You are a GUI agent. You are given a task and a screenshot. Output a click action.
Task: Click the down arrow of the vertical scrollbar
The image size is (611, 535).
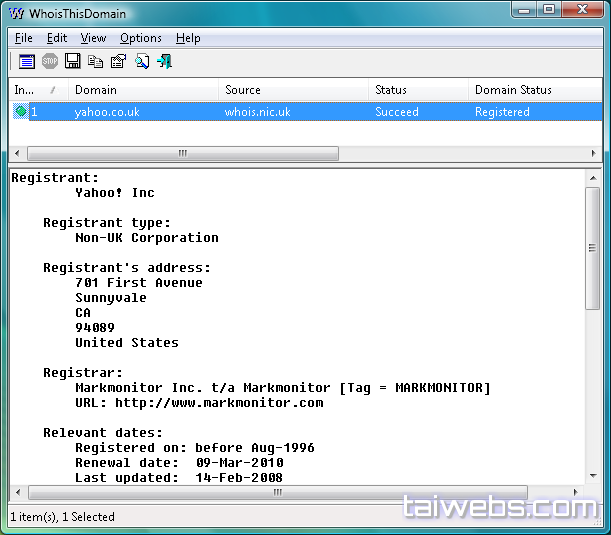click(x=593, y=476)
